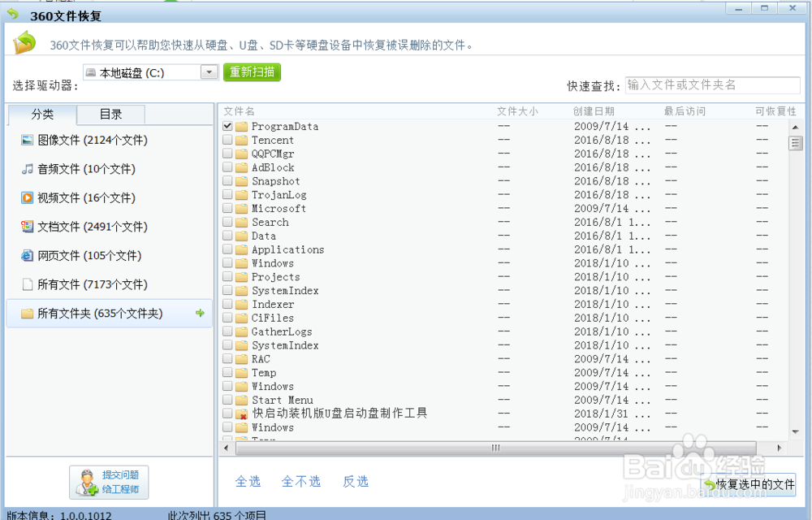Click the folder icon of Applications
The height and width of the screenshot is (520, 812).
pos(241,249)
